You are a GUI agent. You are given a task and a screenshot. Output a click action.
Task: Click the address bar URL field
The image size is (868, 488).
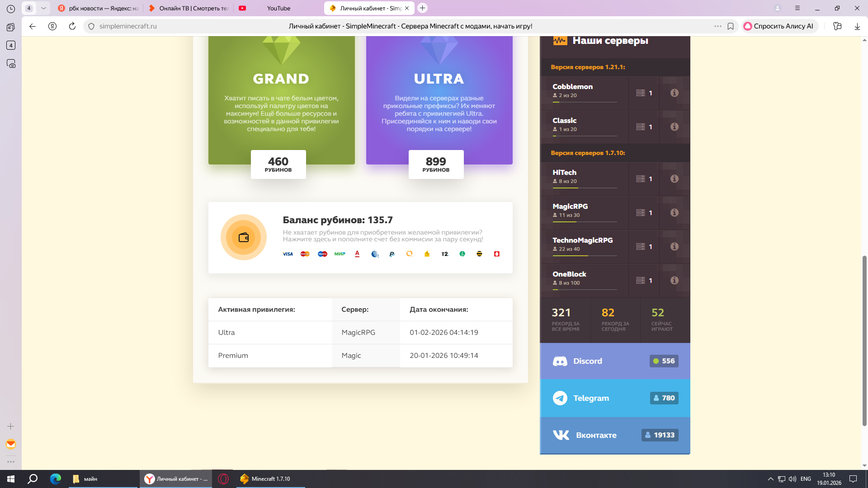[x=128, y=26]
